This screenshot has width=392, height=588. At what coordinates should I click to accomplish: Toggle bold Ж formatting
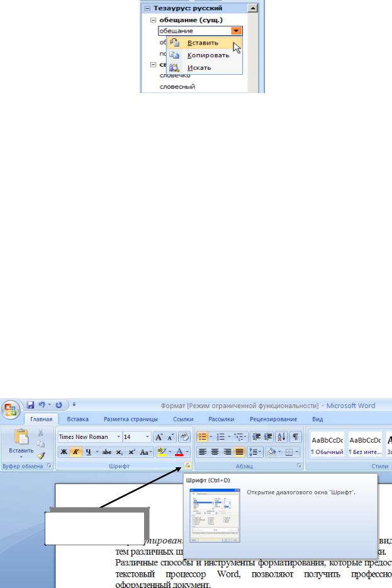(x=64, y=452)
